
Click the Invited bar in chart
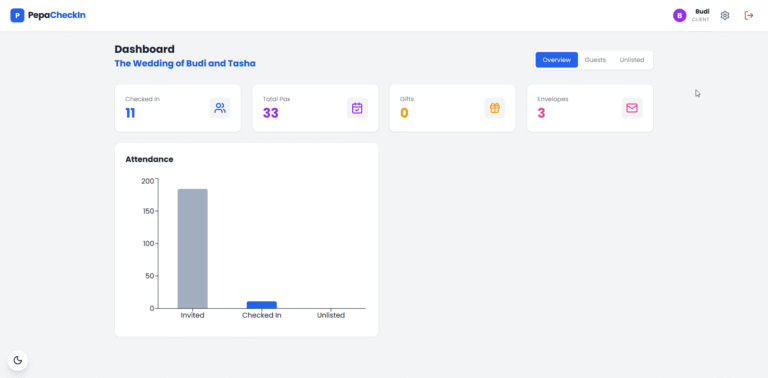click(192, 249)
